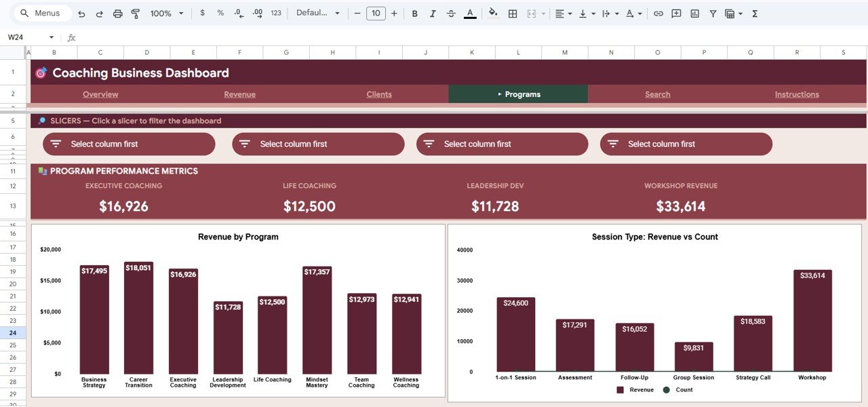Viewport: 868px width, 407px height.
Task: Open the Instructions tab
Action: click(797, 94)
